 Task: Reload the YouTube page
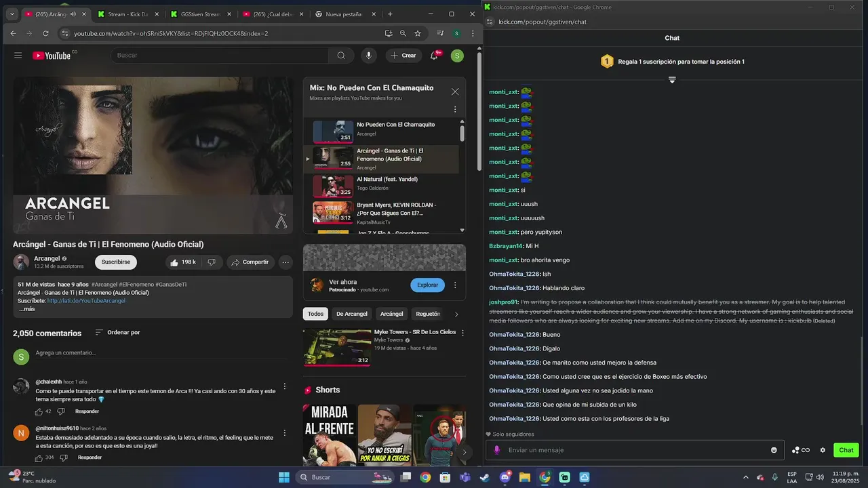coord(45,33)
